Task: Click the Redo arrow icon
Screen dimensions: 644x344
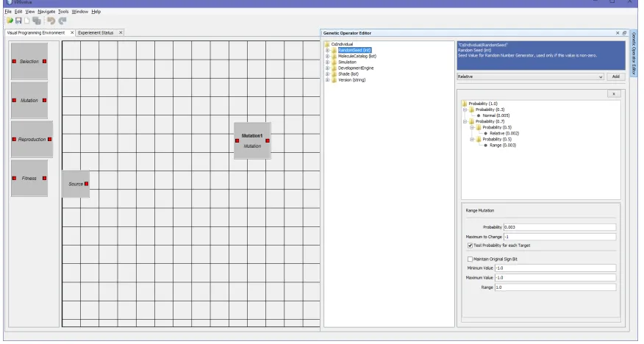Action: (62, 21)
